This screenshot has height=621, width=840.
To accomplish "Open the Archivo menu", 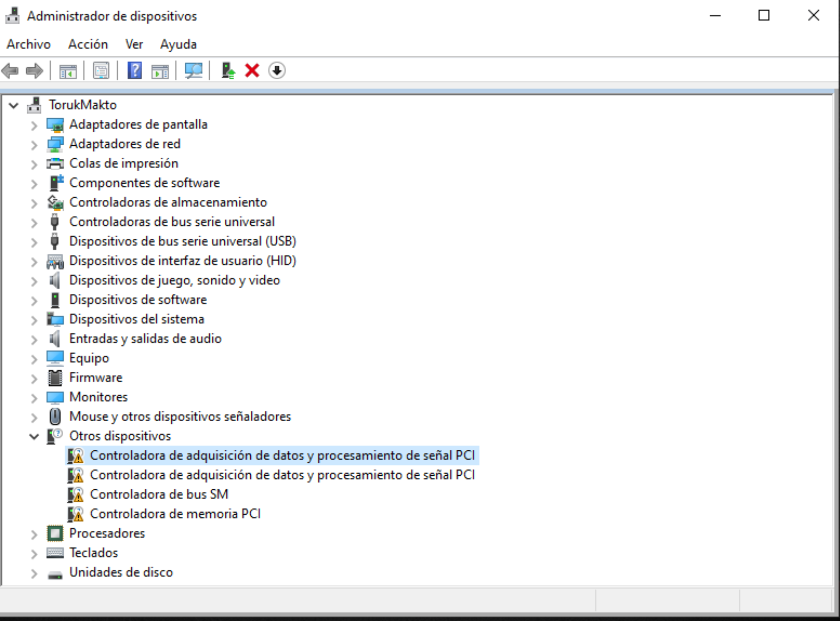I will (29, 44).
